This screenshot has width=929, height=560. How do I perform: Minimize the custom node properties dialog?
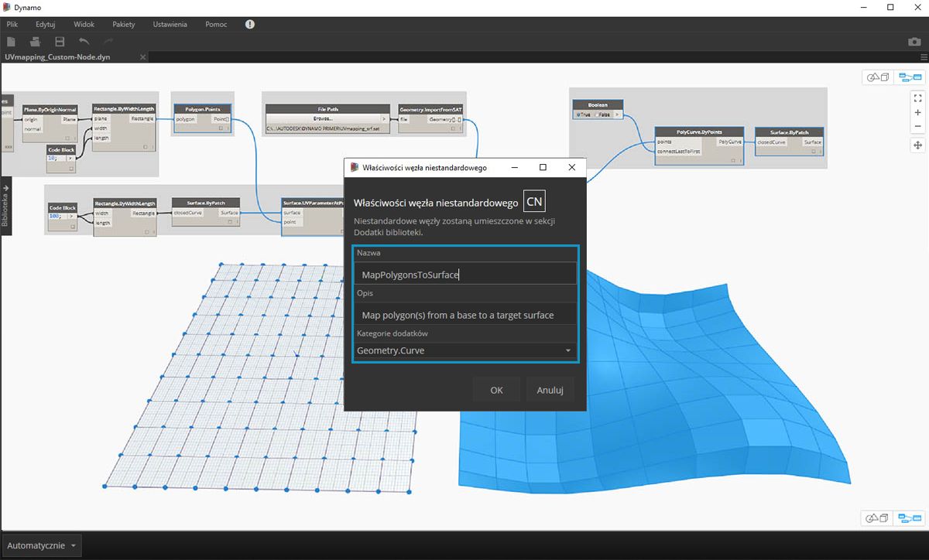513,167
